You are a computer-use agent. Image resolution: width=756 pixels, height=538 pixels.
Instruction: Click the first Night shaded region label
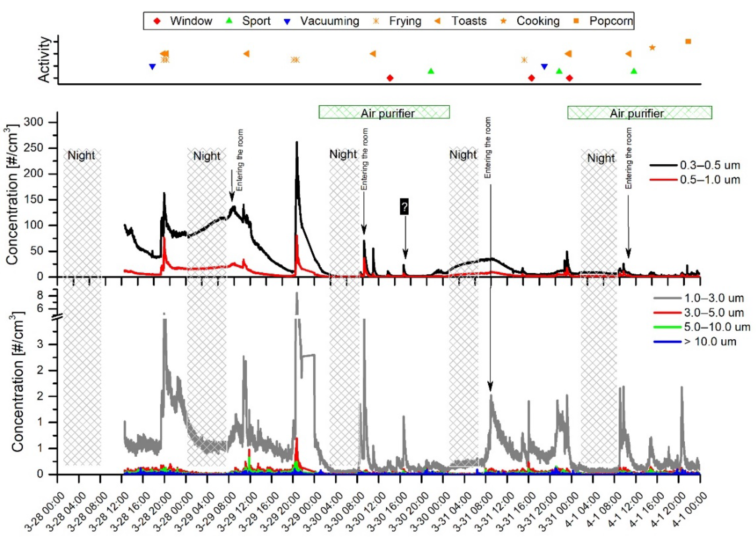coord(81,155)
